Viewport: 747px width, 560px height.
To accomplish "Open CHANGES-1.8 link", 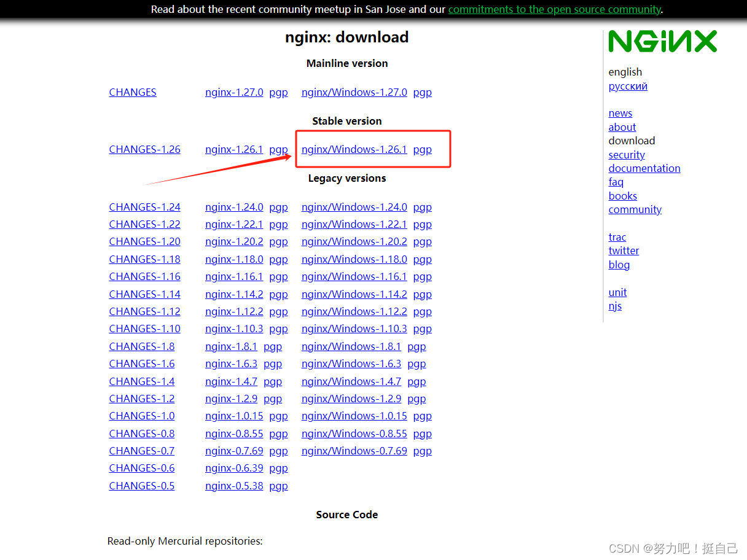I will 142,346.
